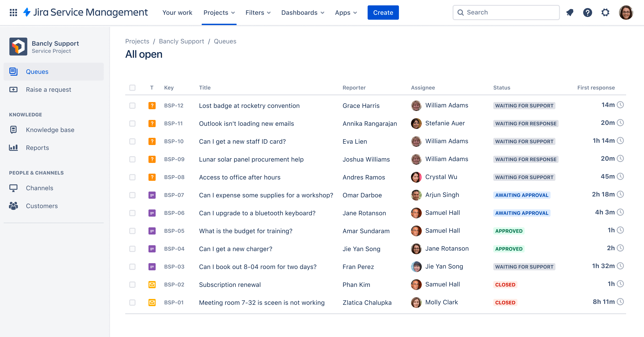Image resolution: width=644 pixels, height=337 pixels.
Task: Click the Raise a request icon
Action: 14,90
